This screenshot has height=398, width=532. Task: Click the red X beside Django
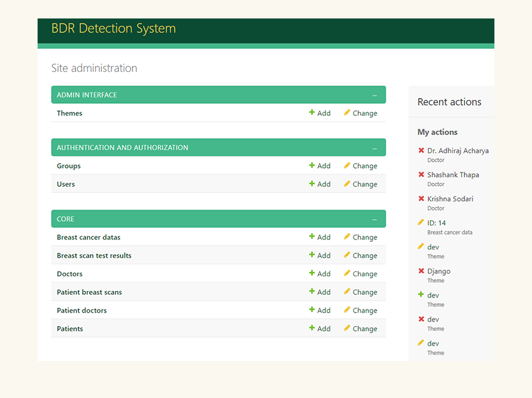click(421, 271)
